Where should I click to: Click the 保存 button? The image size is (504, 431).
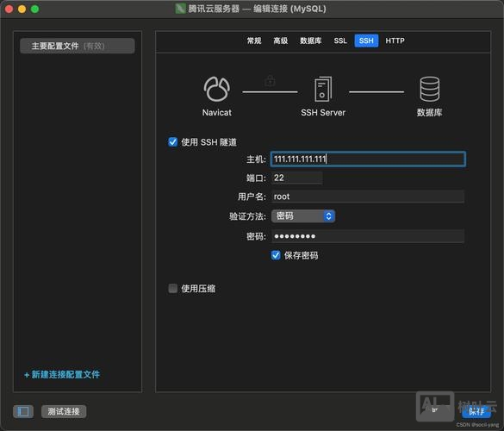(476, 411)
